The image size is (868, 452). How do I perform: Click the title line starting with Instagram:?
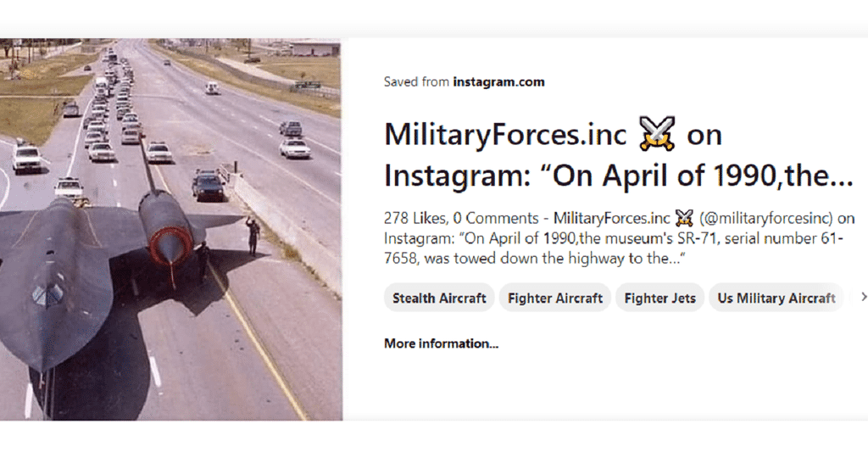(x=617, y=176)
